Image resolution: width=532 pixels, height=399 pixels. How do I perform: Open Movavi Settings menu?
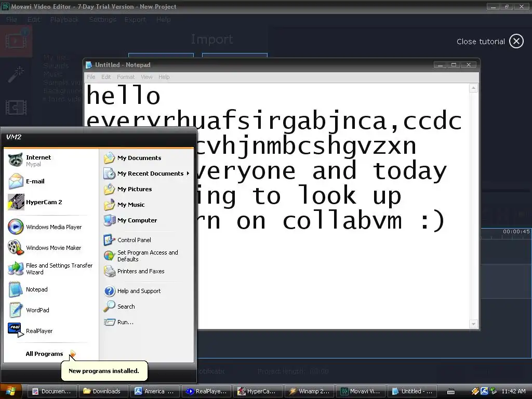coord(102,20)
